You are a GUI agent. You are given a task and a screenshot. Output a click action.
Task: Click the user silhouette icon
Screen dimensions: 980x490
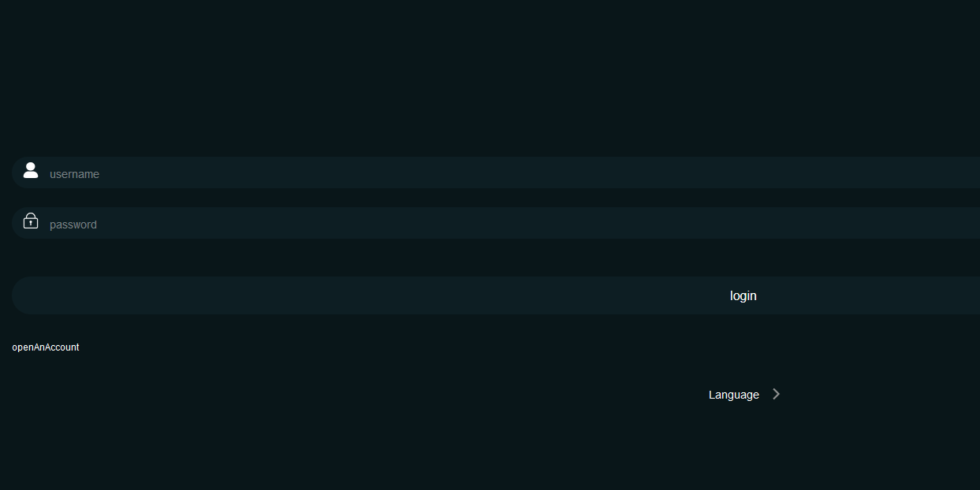click(x=31, y=170)
